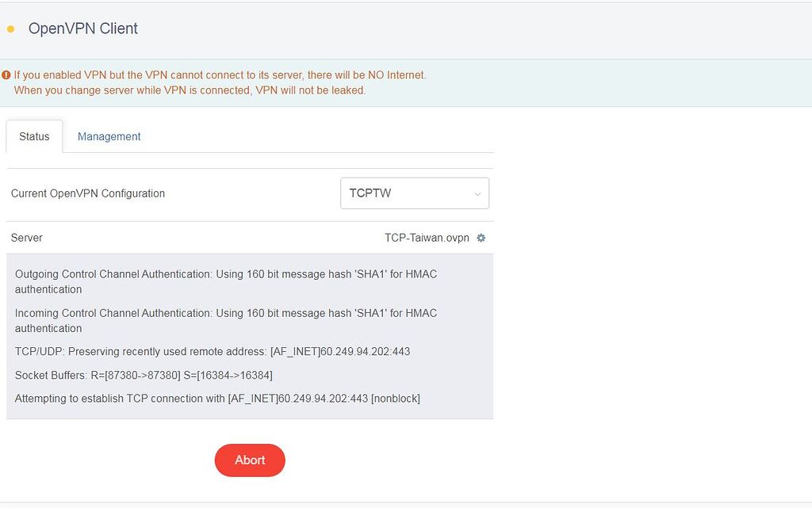
Task: Abort the OpenVPN connection attempt
Action: click(x=250, y=460)
